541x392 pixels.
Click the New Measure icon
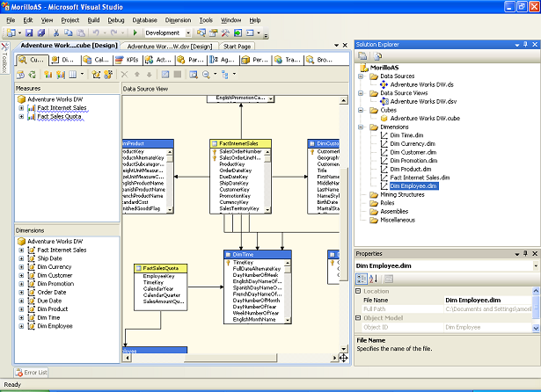click(x=48, y=74)
